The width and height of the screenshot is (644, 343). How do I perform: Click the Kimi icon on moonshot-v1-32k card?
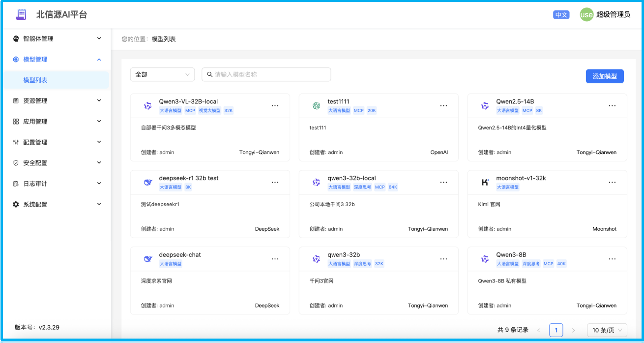(485, 183)
